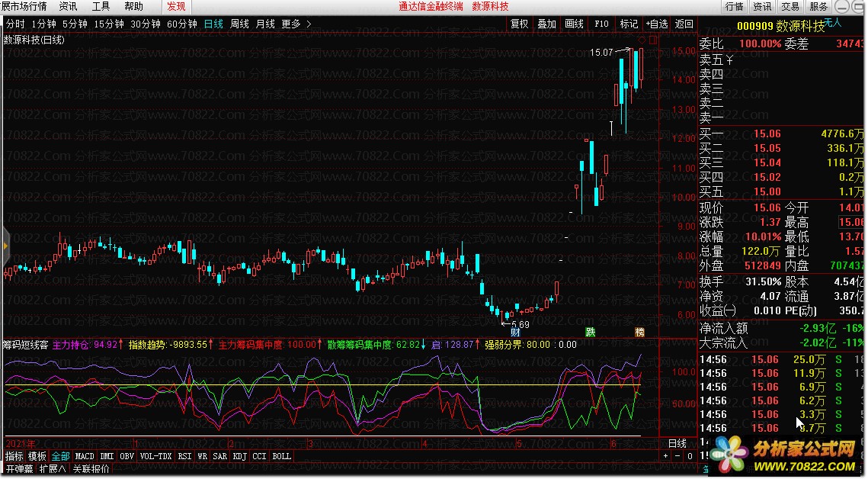Switch to the 分时 chart period
Screen dimensions: 868x479
click(15, 24)
